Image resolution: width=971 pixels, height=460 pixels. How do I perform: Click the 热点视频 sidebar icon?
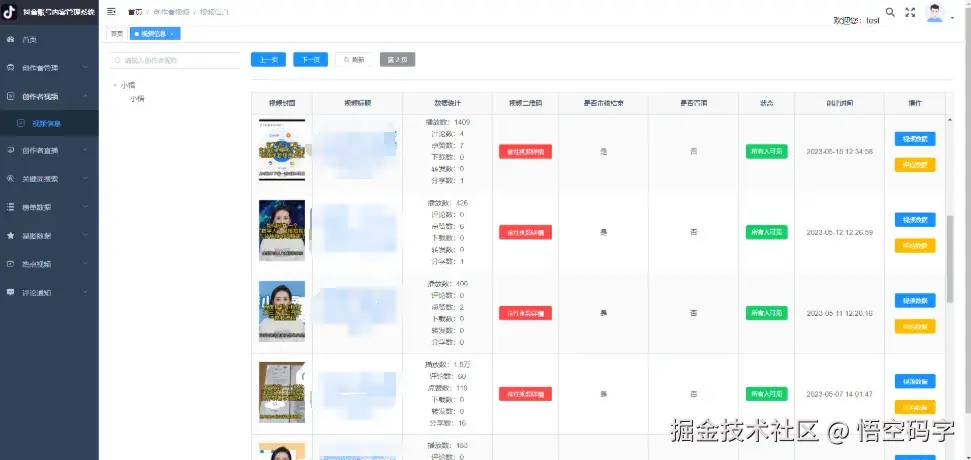pos(10,264)
